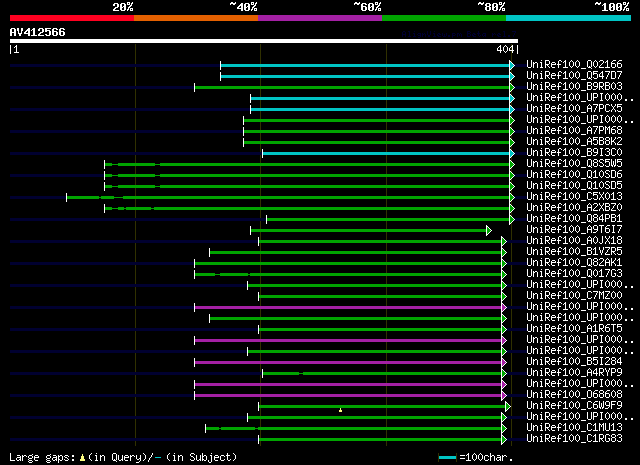Click the arrowhead ending the A9T6I7 bar
The height and width of the screenshot is (465, 640).
pos(489,231)
